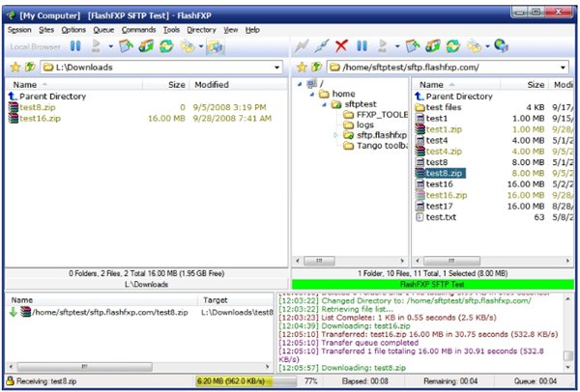Image resolution: width=580 pixels, height=392 pixels.
Task: Click Parent Directory up-arrow in remote list
Action: 419,97
